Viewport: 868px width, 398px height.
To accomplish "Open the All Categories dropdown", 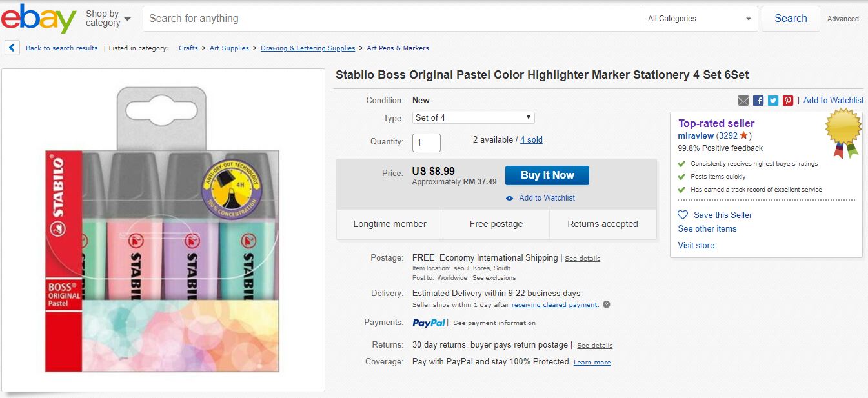I will click(x=700, y=19).
